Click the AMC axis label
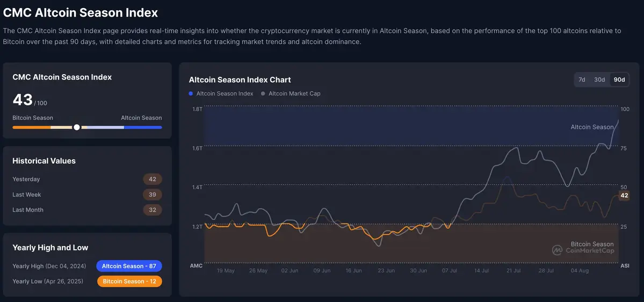Viewport: 644px width, 302px height. pyautogui.click(x=196, y=266)
